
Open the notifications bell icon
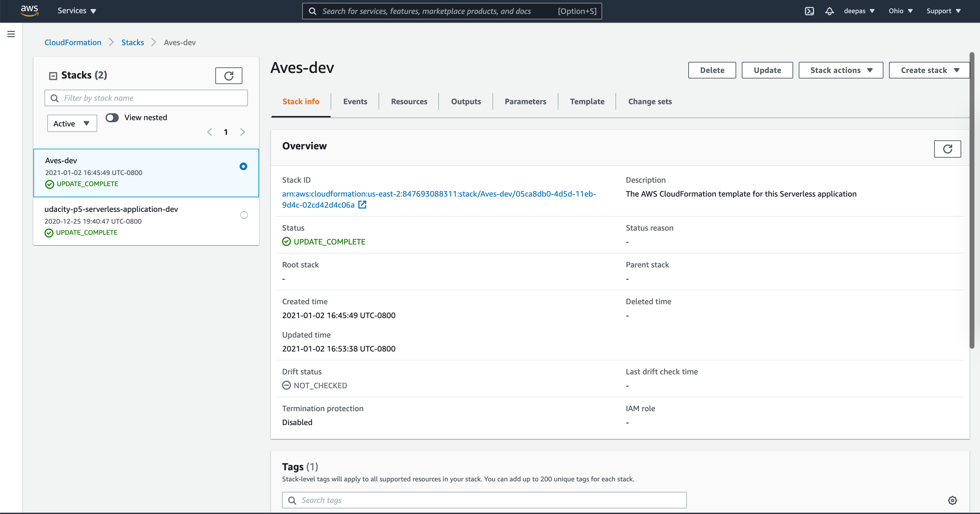(829, 11)
